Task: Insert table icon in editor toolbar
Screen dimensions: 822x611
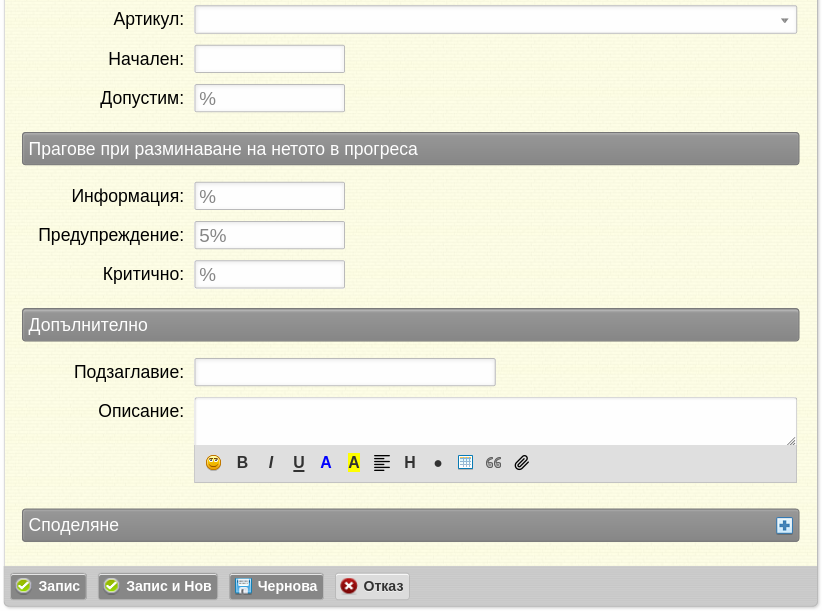Action: pyautogui.click(x=466, y=463)
